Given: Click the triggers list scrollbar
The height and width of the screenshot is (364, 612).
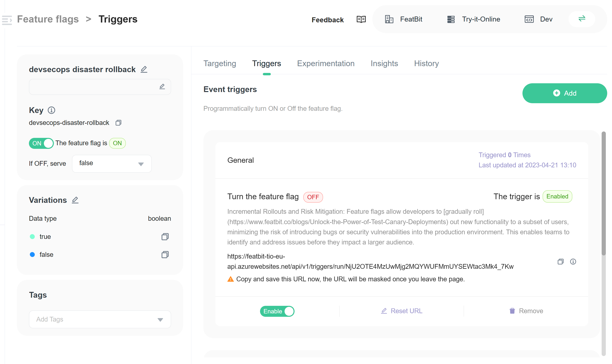Looking at the screenshot, I should pos(603,193).
